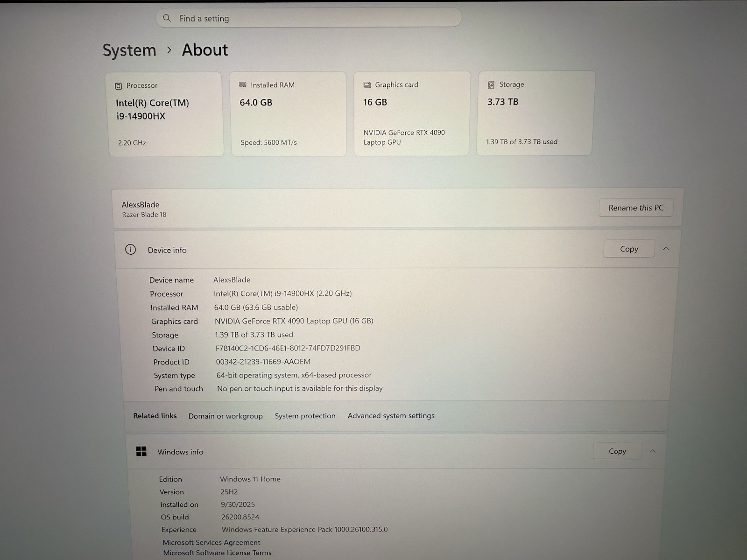
Task: Click the Device info circle icon
Action: pos(130,250)
